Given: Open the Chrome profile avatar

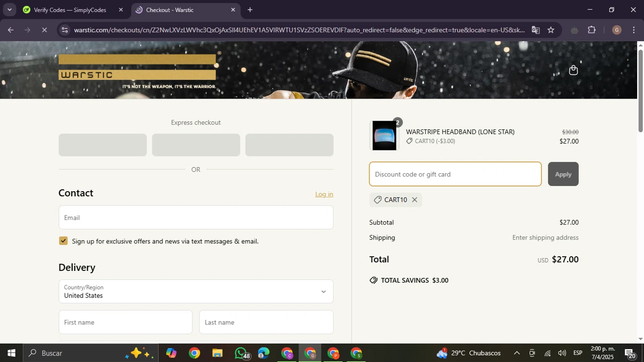Looking at the screenshot, I should pyautogui.click(x=617, y=30).
